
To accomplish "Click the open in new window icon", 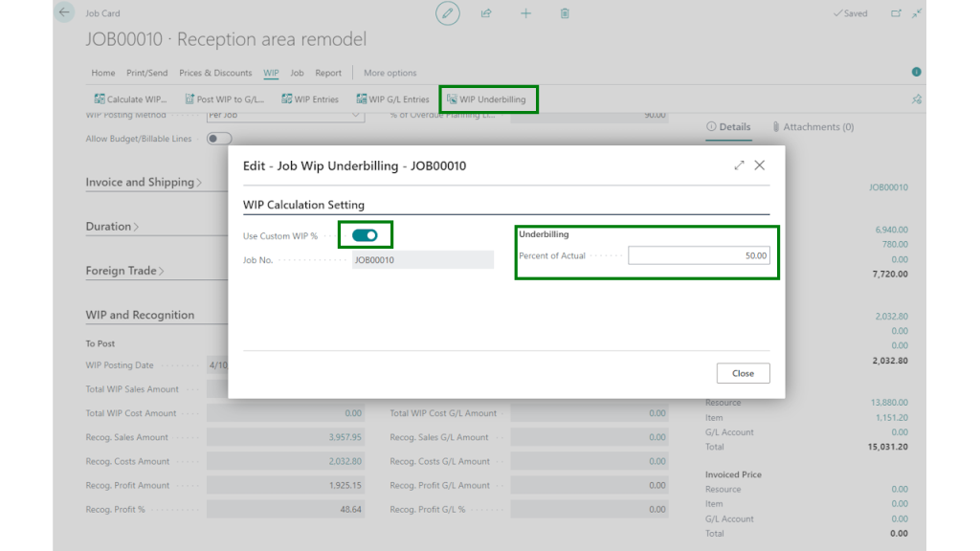I will [x=896, y=13].
